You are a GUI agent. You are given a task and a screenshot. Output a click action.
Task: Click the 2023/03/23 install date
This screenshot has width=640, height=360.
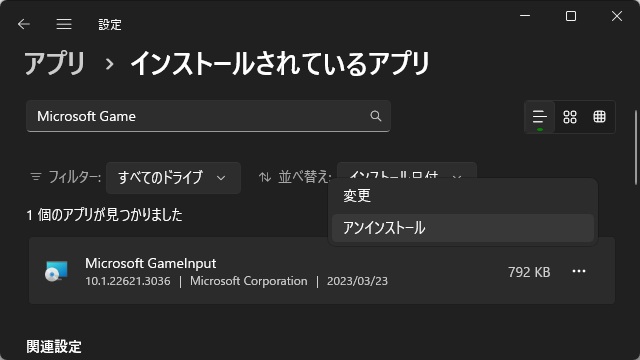tap(357, 281)
